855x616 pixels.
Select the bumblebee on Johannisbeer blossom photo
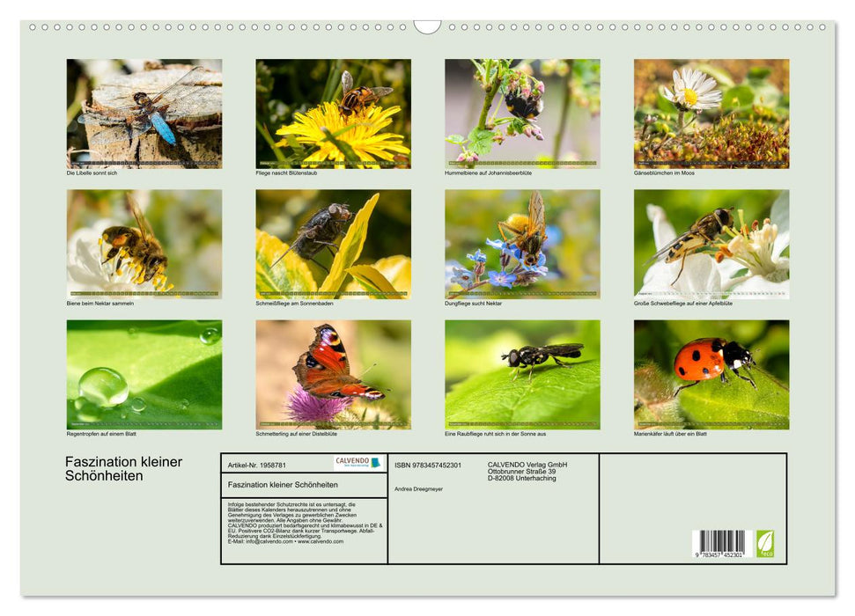522,114
